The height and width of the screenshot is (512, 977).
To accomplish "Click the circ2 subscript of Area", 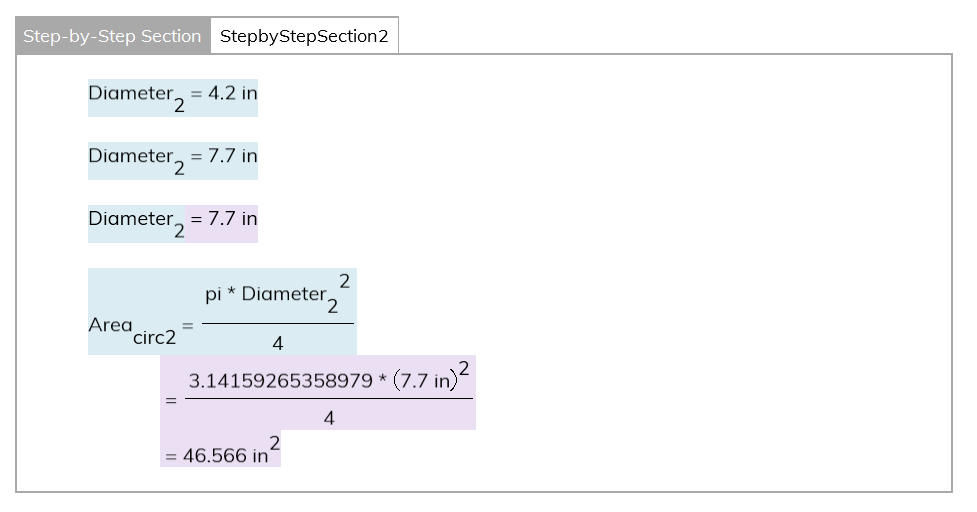I will tap(154, 338).
